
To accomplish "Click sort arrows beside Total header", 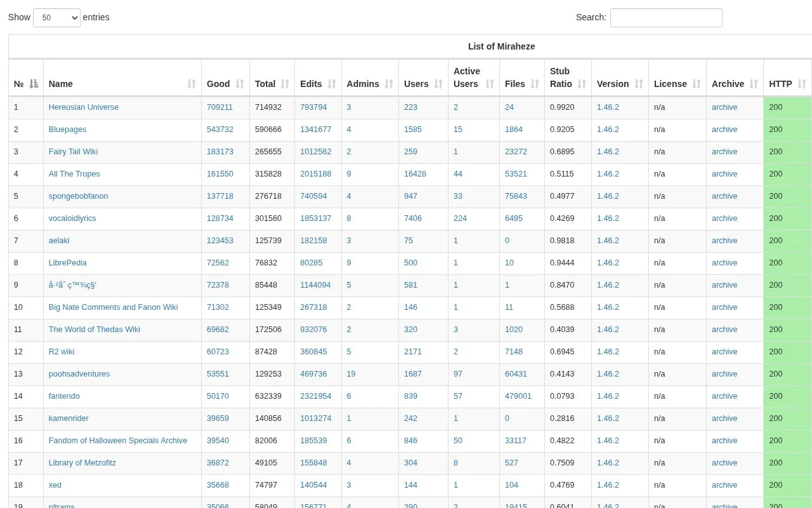I will point(285,84).
